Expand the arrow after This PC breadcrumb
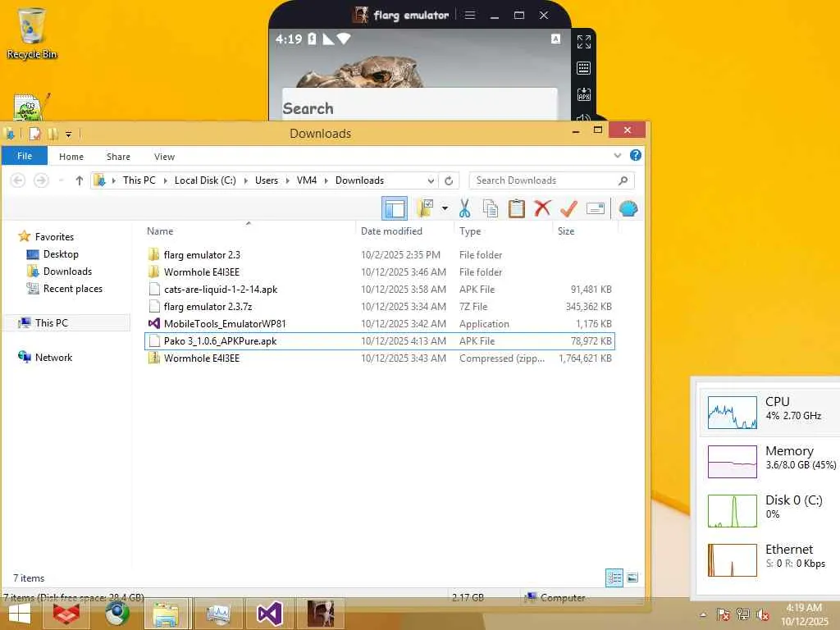 (x=165, y=180)
